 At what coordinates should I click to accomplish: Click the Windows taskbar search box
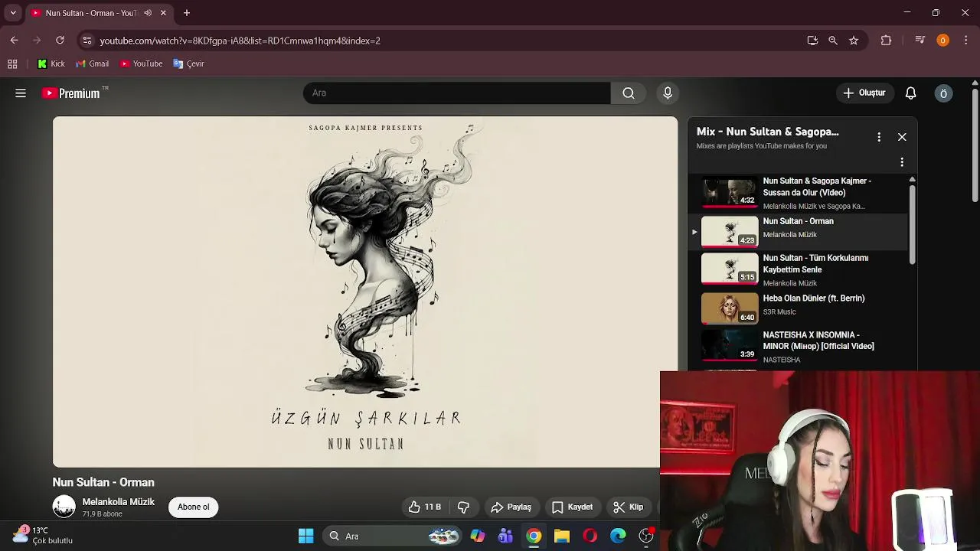point(392,536)
